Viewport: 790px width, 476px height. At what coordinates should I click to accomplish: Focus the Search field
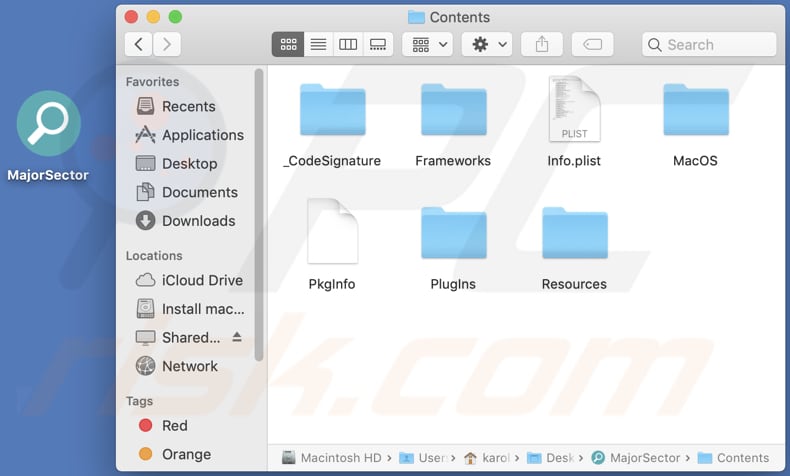pos(709,45)
